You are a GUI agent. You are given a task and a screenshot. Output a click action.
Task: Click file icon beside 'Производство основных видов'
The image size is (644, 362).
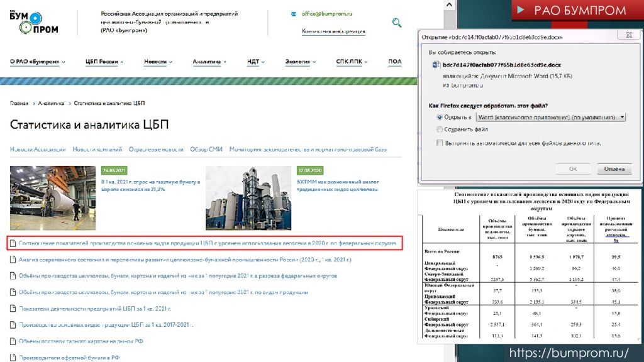(13, 325)
